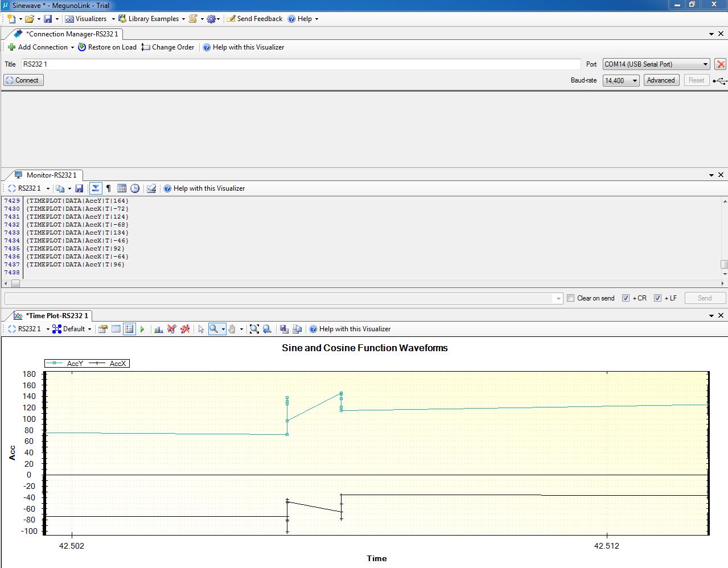Delete the RS232 1 connection with red X
The width and height of the screenshot is (728, 568).
tap(721, 64)
